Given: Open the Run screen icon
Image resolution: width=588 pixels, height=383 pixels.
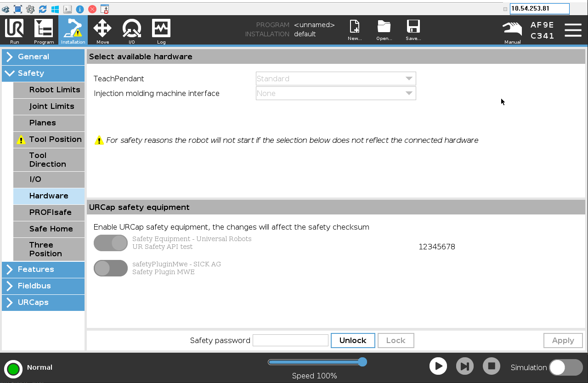Looking at the screenshot, I should [14, 29].
